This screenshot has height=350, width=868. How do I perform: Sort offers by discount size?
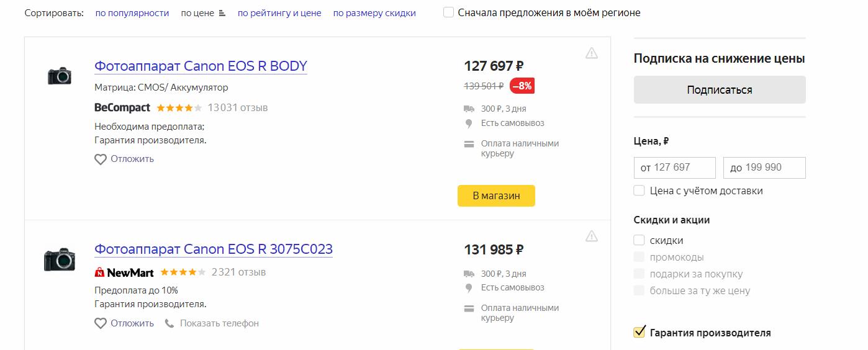(x=374, y=13)
